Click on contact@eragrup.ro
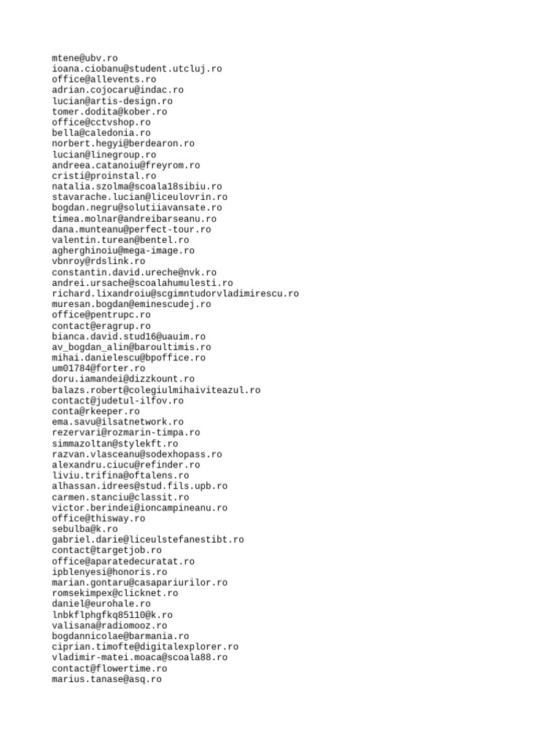 [x=101, y=326]
